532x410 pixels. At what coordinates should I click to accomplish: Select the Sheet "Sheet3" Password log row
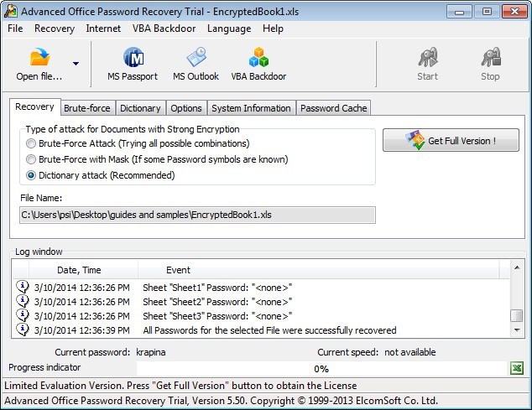tap(261, 316)
